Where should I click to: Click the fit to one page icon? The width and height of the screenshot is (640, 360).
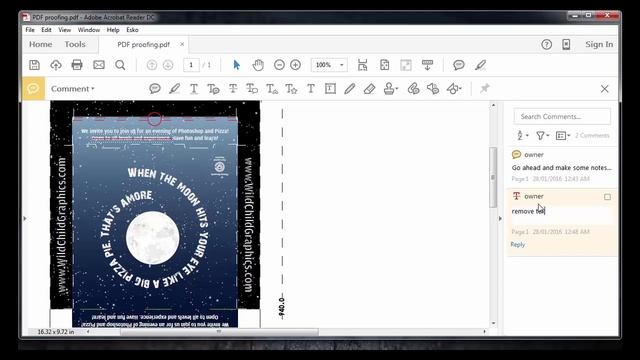pos(384,65)
